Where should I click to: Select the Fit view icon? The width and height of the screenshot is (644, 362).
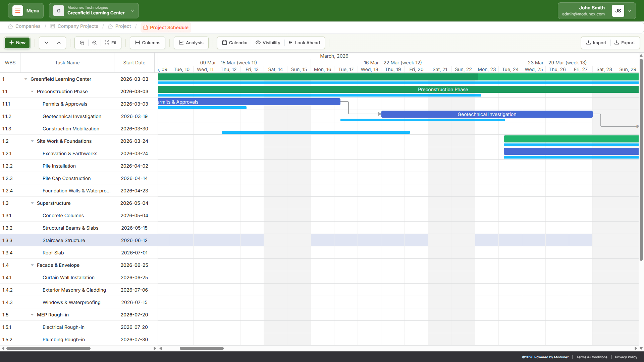(110, 43)
